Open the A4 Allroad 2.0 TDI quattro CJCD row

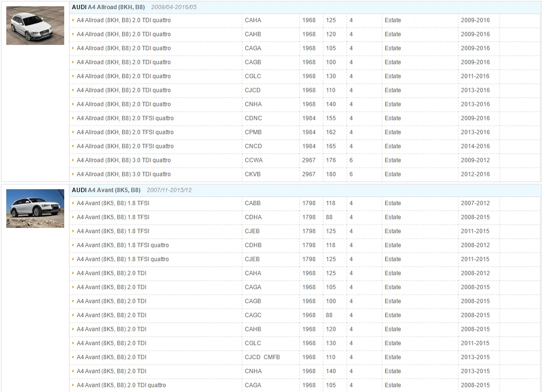pyautogui.click(x=305, y=90)
